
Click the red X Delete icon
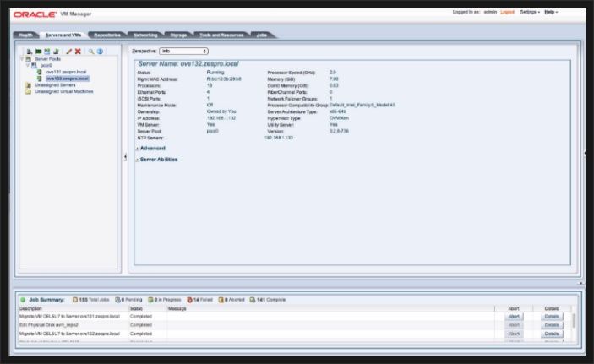point(78,52)
